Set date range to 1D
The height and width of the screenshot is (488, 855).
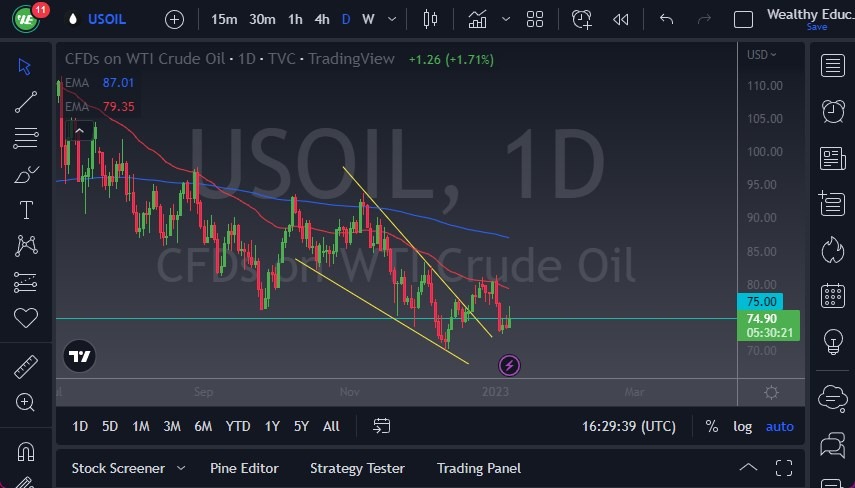pos(80,426)
